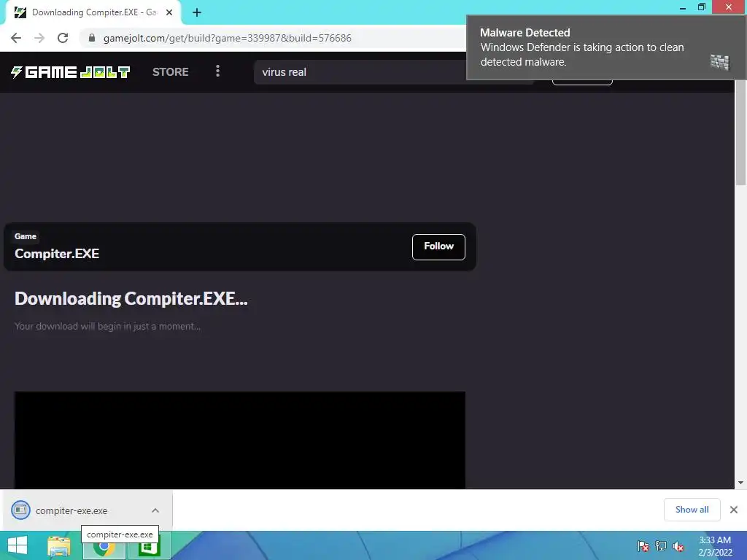This screenshot has width=747, height=560.
Task: Restore down the Chrome window
Action: tap(702, 7)
